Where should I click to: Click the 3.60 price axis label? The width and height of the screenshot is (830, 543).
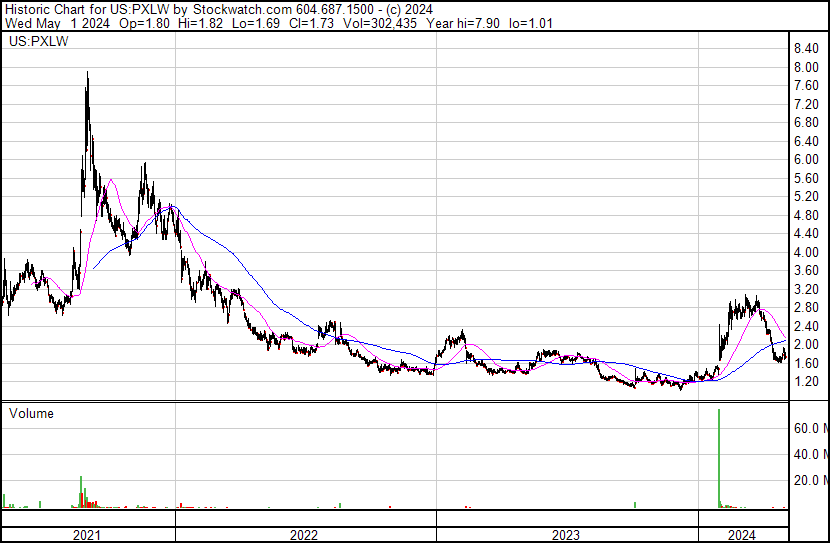[806, 270]
